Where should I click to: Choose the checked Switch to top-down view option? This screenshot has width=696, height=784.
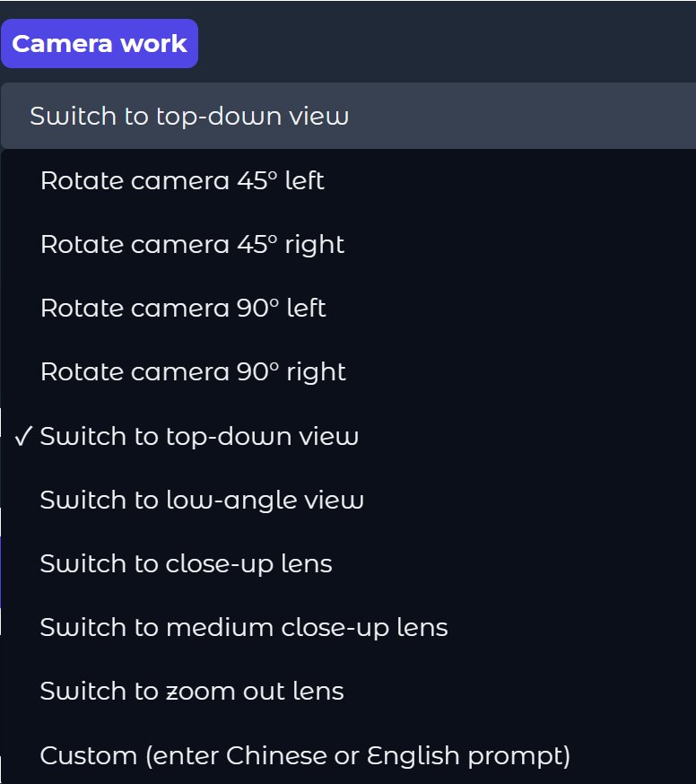click(x=199, y=437)
